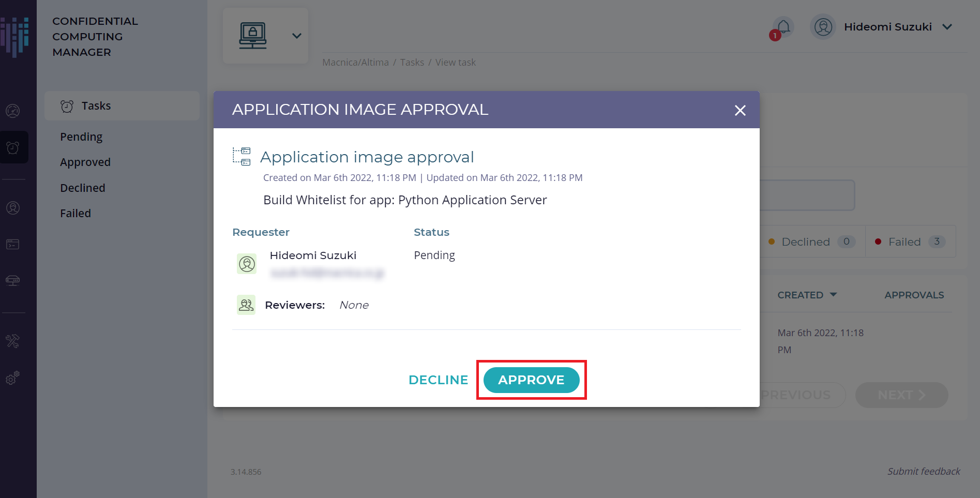Open the Tools wrench sidebar icon

point(13,341)
